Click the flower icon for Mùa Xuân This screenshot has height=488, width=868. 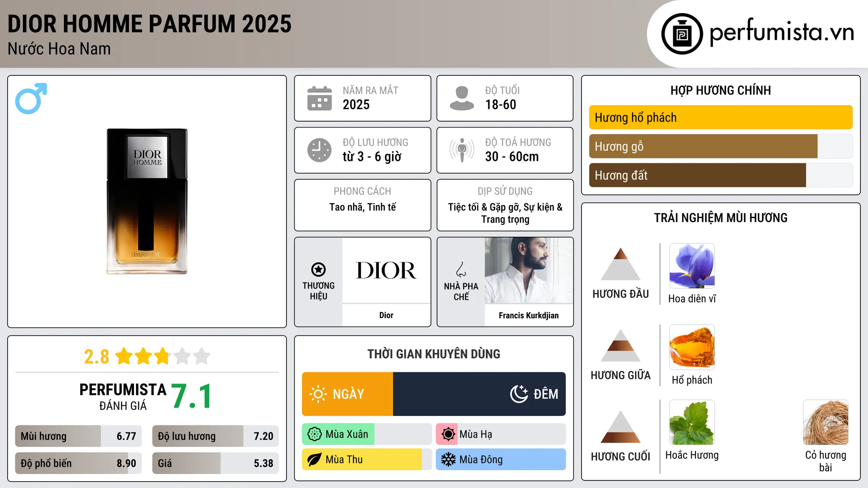click(x=314, y=434)
